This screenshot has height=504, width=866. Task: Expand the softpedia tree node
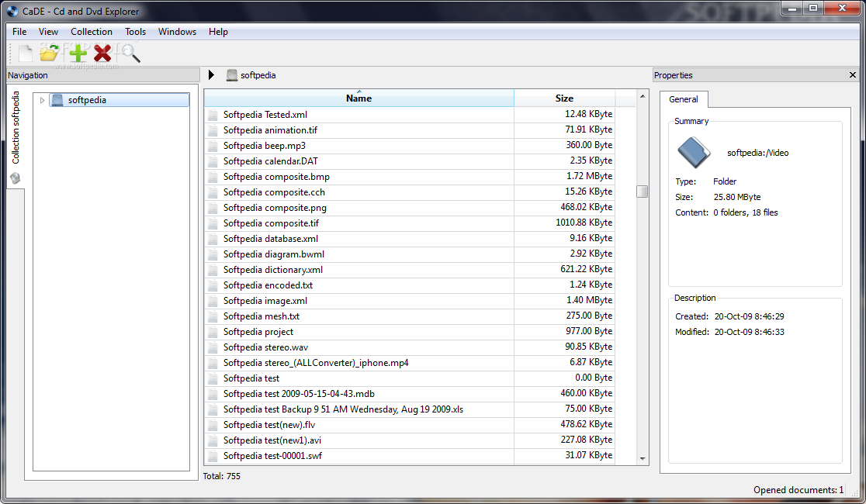coord(42,100)
